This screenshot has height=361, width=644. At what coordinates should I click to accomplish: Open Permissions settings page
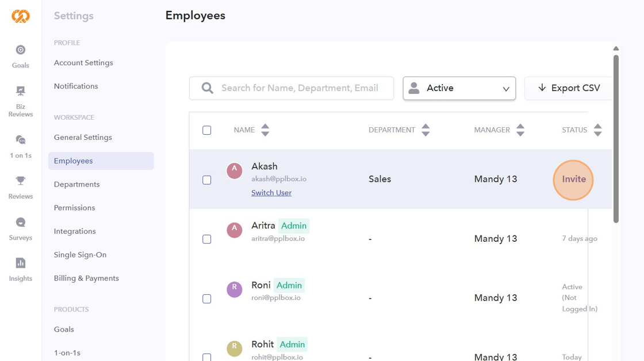[74, 208]
